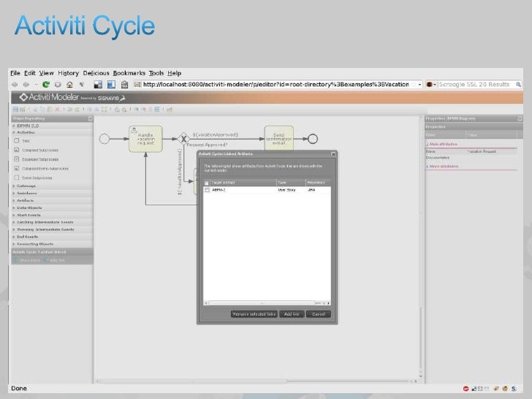
Task: Click the URL address field
Action: pyautogui.click(x=275, y=85)
